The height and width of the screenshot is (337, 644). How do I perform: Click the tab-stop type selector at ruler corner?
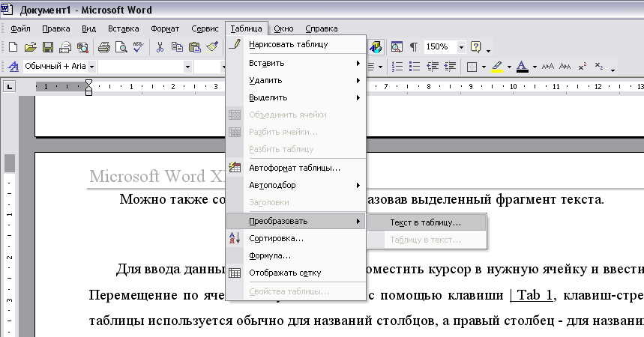pyautogui.click(x=9, y=87)
